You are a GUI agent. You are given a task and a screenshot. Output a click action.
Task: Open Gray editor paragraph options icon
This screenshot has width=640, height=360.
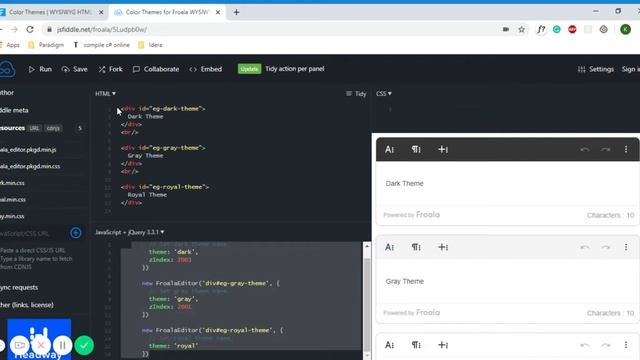point(416,247)
